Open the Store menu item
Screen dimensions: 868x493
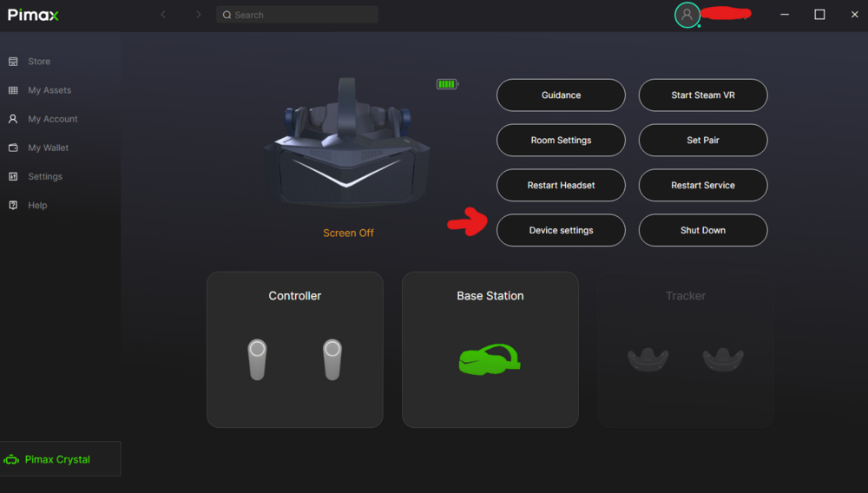point(39,62)
